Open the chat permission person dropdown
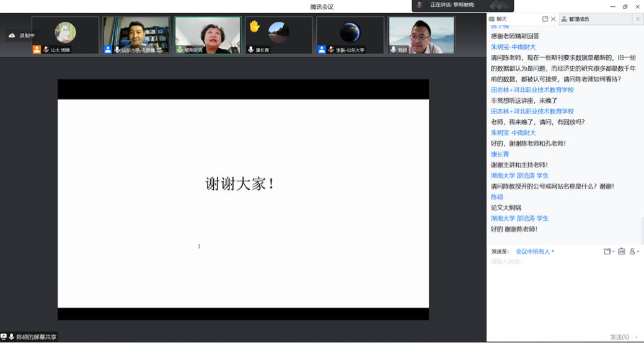 (634, 251)
